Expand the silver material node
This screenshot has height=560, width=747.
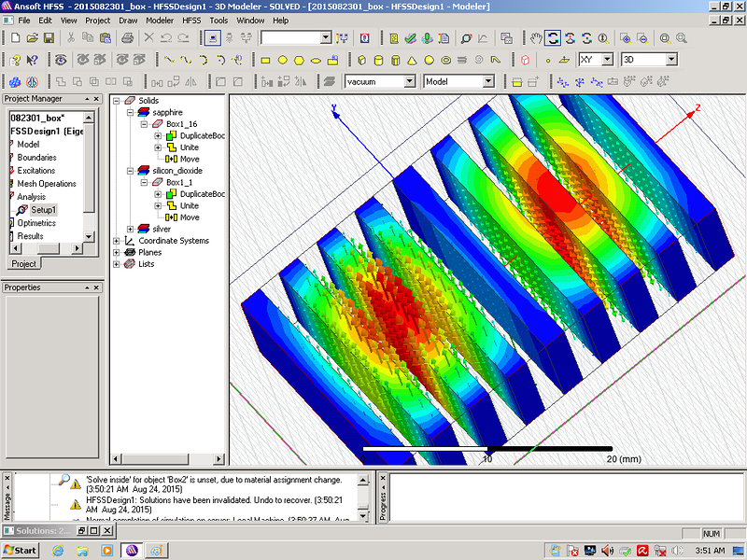(x=130, y=229)
